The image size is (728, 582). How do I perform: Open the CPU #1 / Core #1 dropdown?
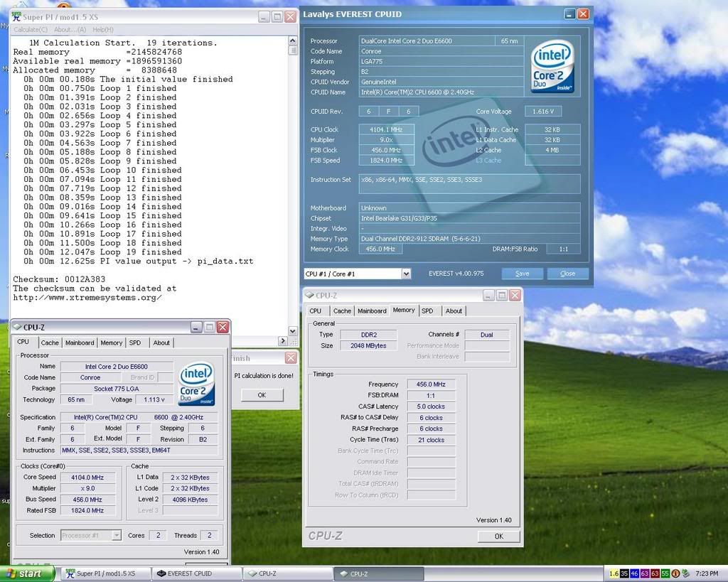click(x=406, y=274)
